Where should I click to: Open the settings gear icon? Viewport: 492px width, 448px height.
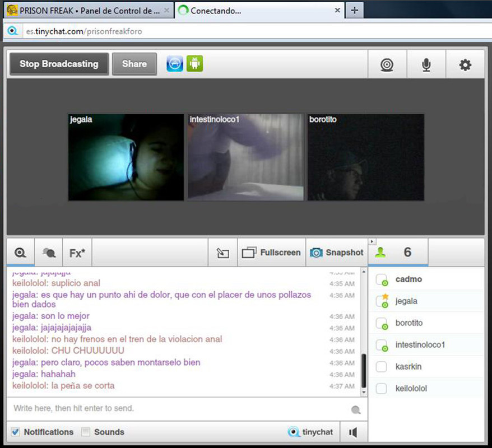[465, 65]
